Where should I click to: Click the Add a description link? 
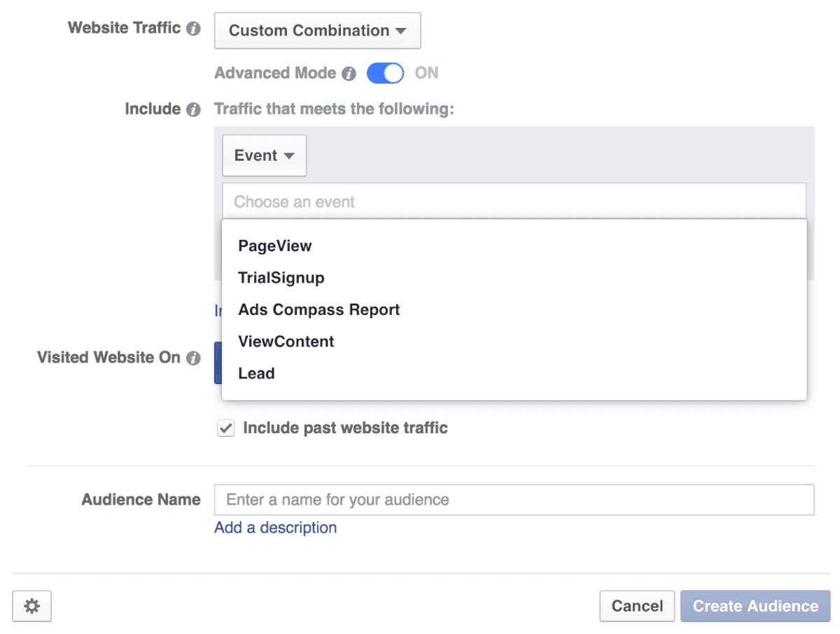point(275,528)
